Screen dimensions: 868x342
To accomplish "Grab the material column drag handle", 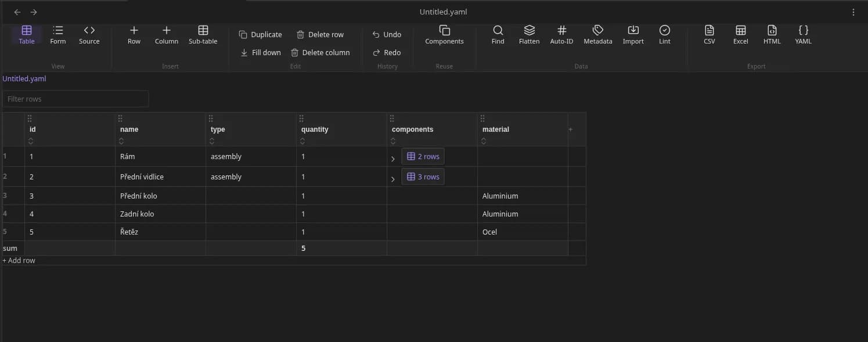I will tap(483, 118).
